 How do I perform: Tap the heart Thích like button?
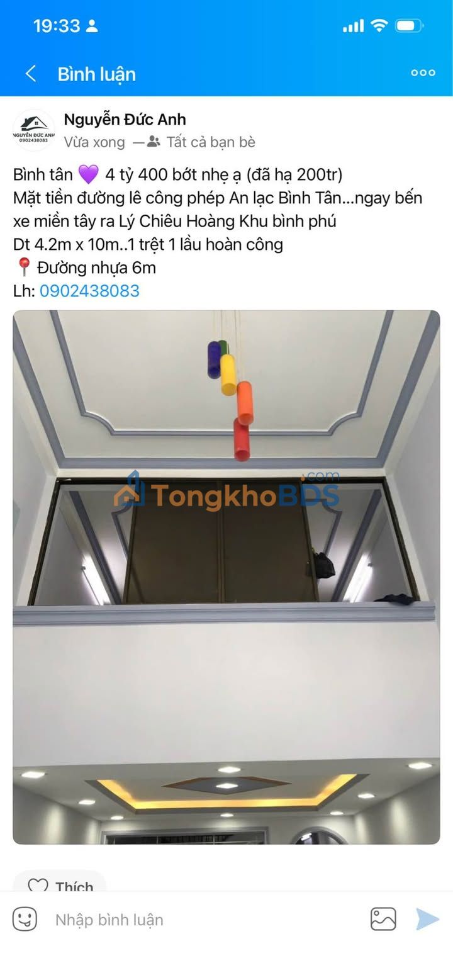(x=60, y=883)
